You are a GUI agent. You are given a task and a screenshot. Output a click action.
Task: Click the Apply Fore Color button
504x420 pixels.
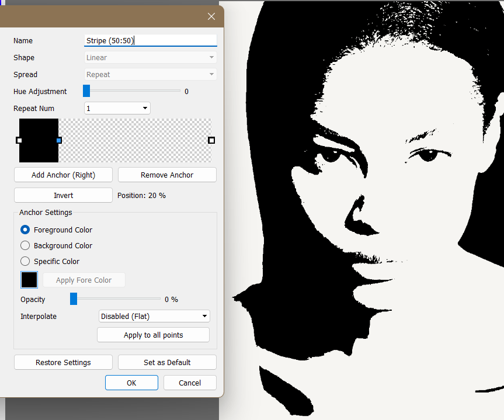pos(84,280)
